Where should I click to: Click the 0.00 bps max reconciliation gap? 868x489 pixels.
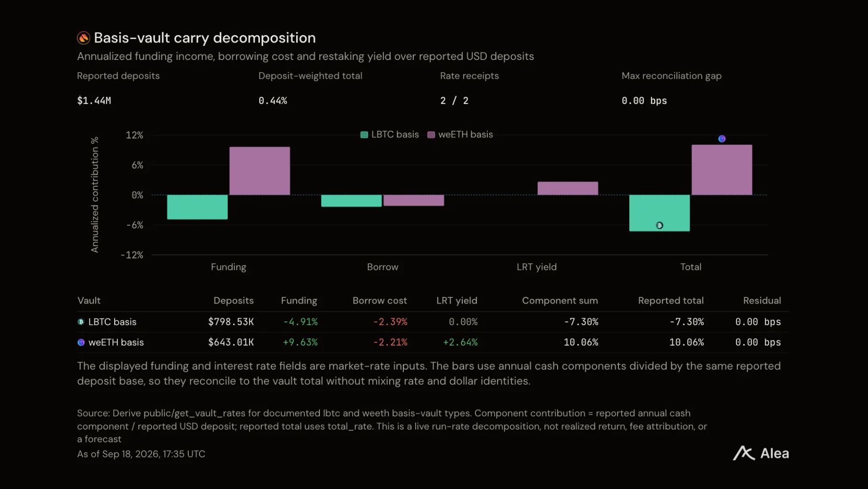point(644,101)
